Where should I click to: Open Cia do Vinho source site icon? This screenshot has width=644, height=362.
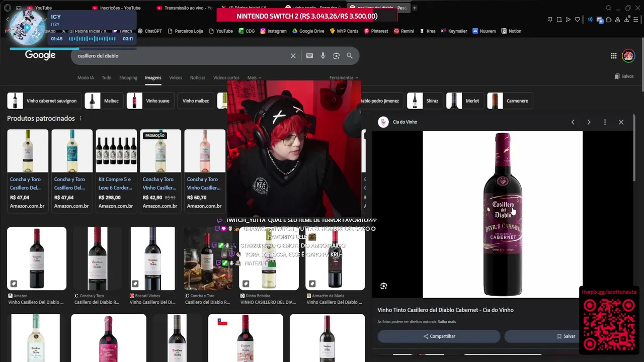tap(383, 122)
